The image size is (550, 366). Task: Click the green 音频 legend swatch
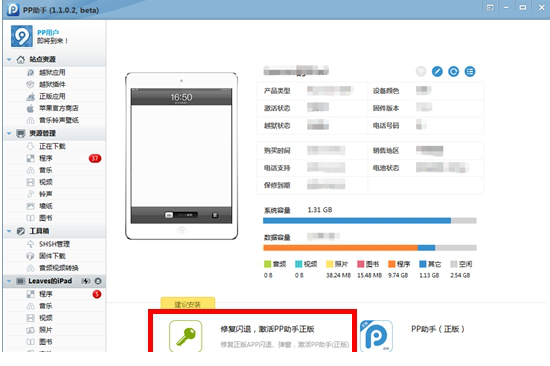pos(268,264)
